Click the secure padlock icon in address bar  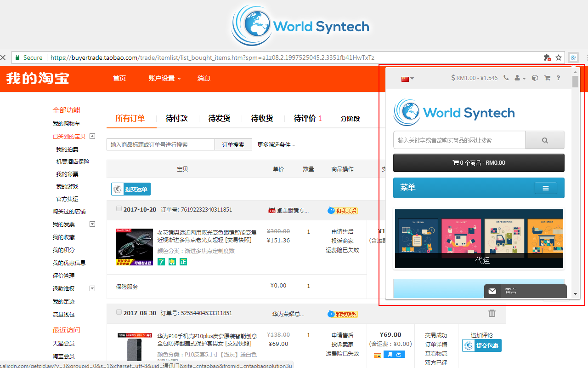(x=17, y=57)
